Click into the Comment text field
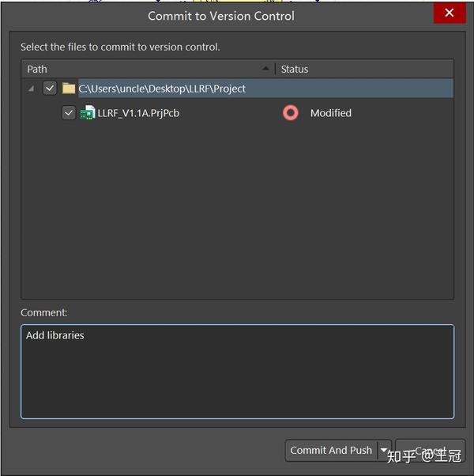 pos(237,372)
